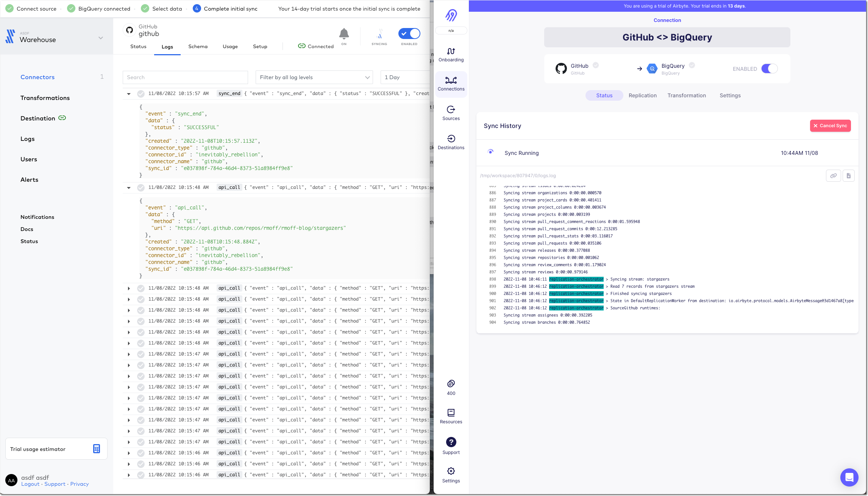Open the log levels filter dropdown
This screenshot has width=868, height=496.
pos(314,77)
